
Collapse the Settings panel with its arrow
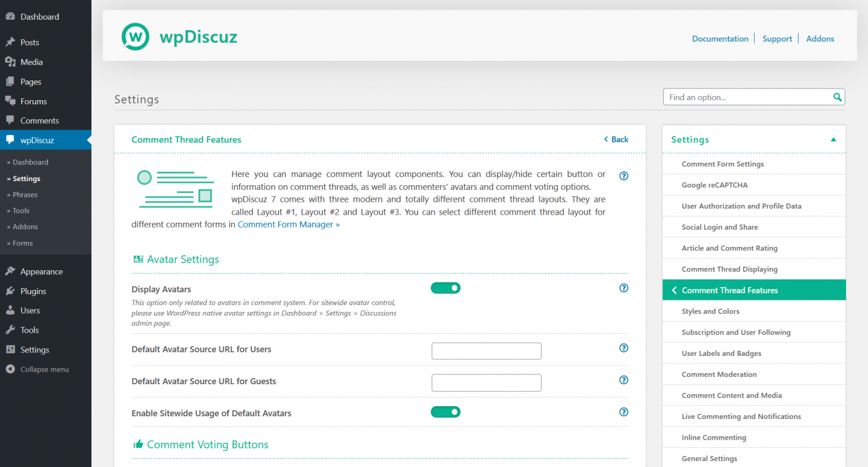(x=833, y=139)
